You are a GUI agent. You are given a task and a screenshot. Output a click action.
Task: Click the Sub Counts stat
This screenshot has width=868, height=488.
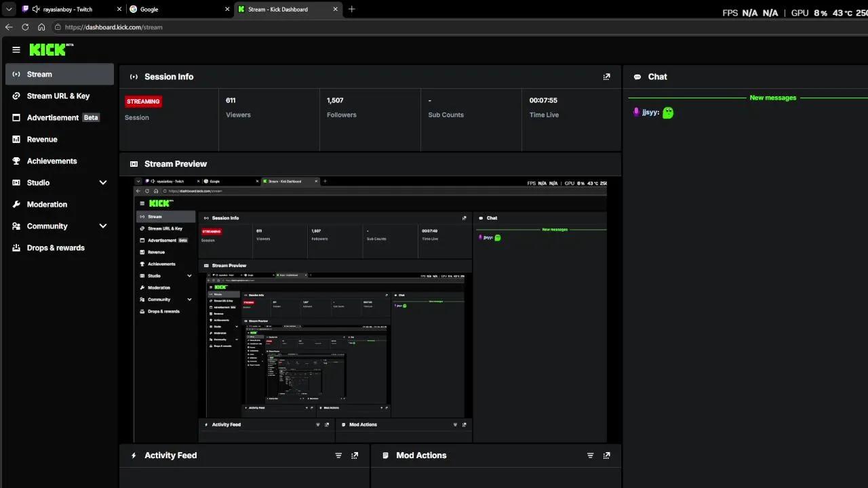pos(446,107)
